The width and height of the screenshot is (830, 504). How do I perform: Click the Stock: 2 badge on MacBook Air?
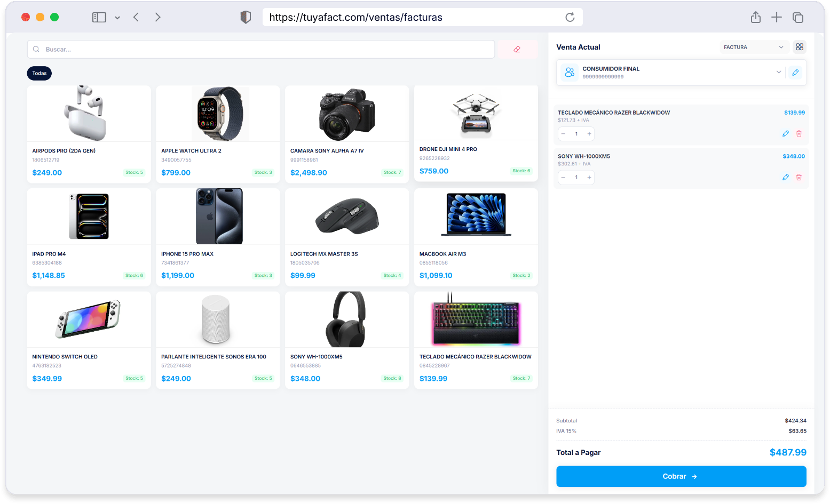click(x=521, y=276)
